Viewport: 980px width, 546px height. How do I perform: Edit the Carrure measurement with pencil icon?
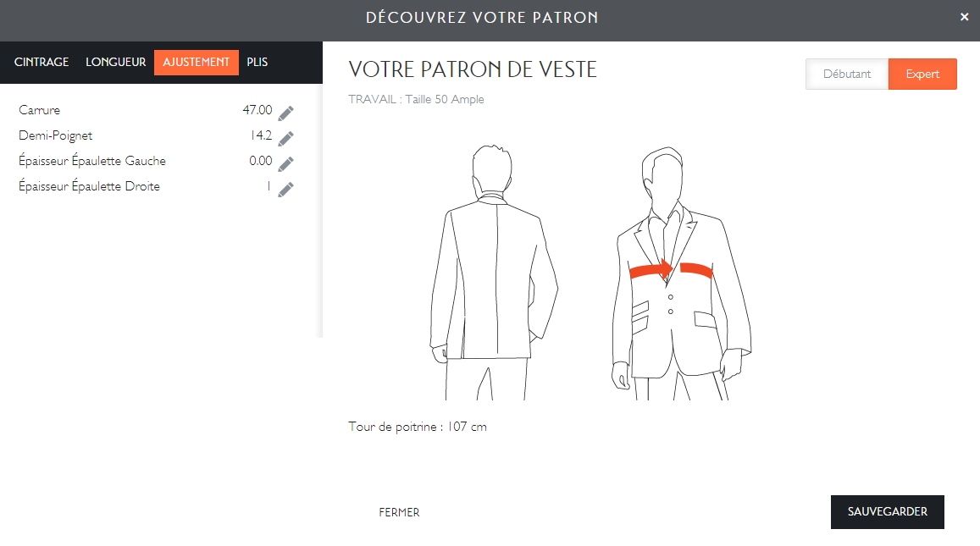[286, 113]
